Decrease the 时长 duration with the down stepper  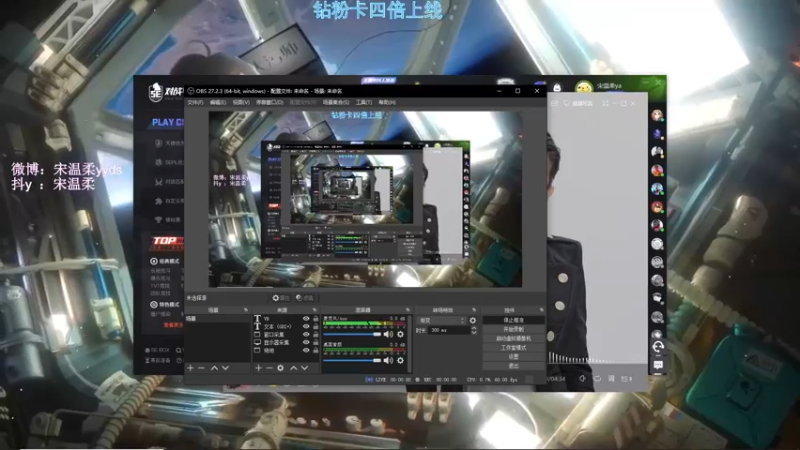[474, 333]
